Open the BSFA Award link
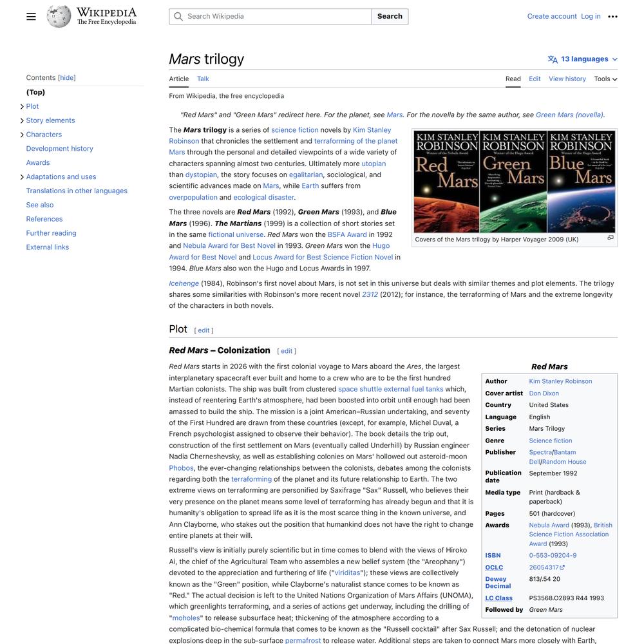Screen dimensions: 644x644 [347, 234]
